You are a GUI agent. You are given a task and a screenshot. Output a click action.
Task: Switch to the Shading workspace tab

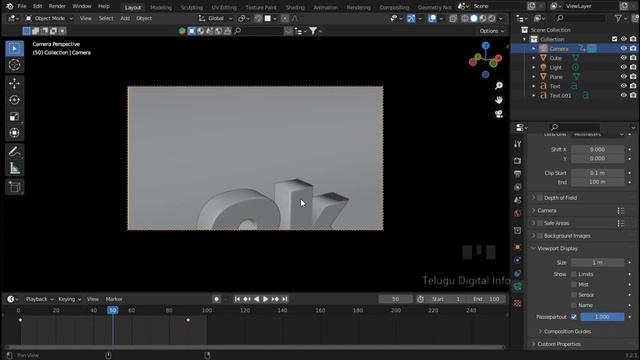(295, 7)
